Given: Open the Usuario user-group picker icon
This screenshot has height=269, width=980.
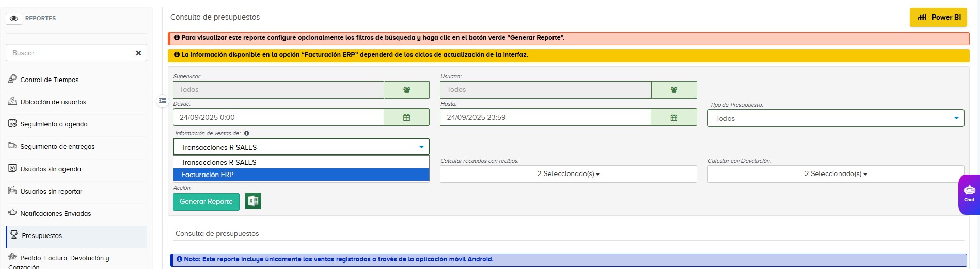Looking at the screenshot, I should [674, 90].
